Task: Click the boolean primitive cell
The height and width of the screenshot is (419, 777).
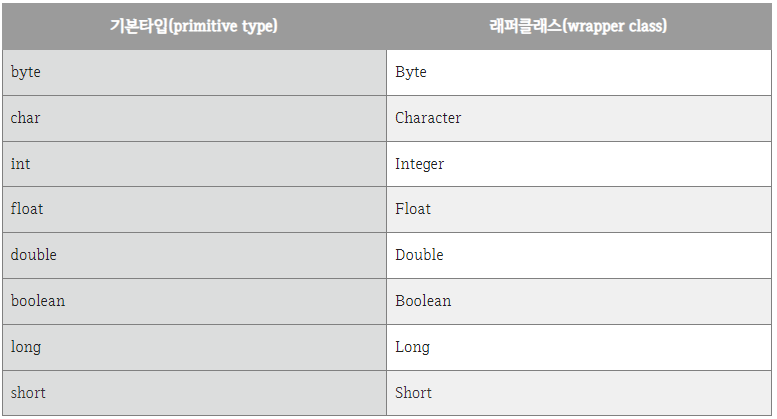Action: click(194, 302)
